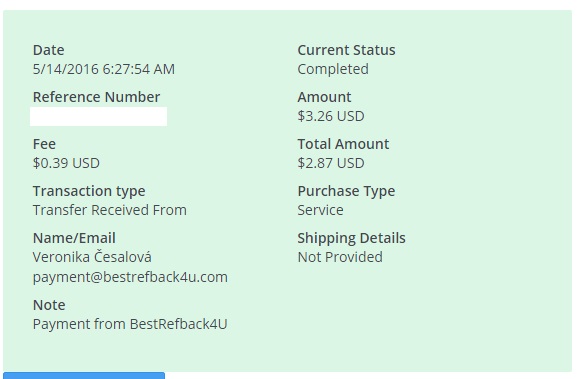Click the Completed status value
583x379 pixels.
[x=333, y=69]
